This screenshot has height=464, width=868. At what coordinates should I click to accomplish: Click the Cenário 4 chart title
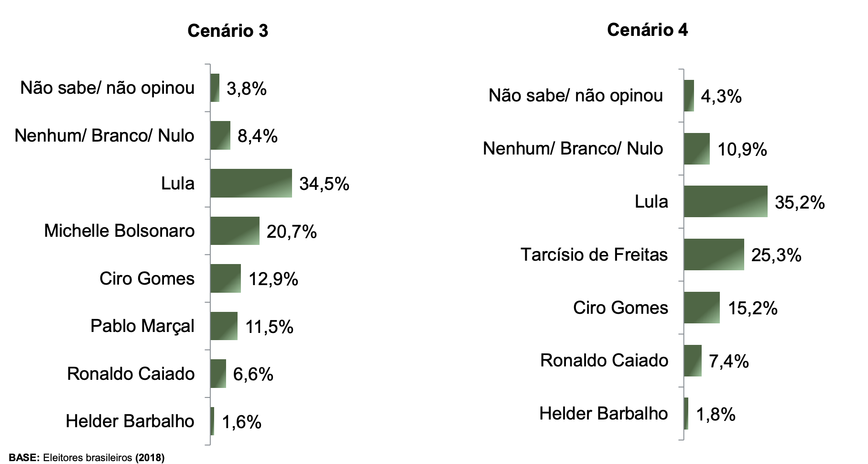[x=647, y=30]
